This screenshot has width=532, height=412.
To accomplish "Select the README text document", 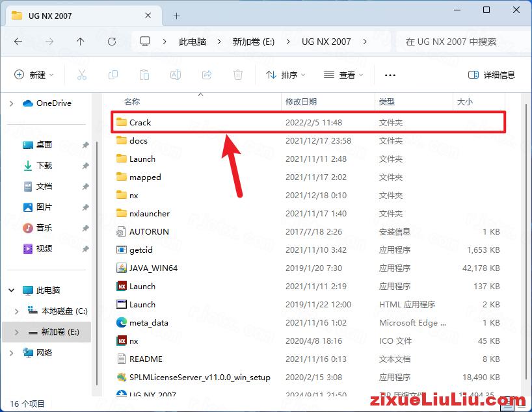I will tap(308, 359).
